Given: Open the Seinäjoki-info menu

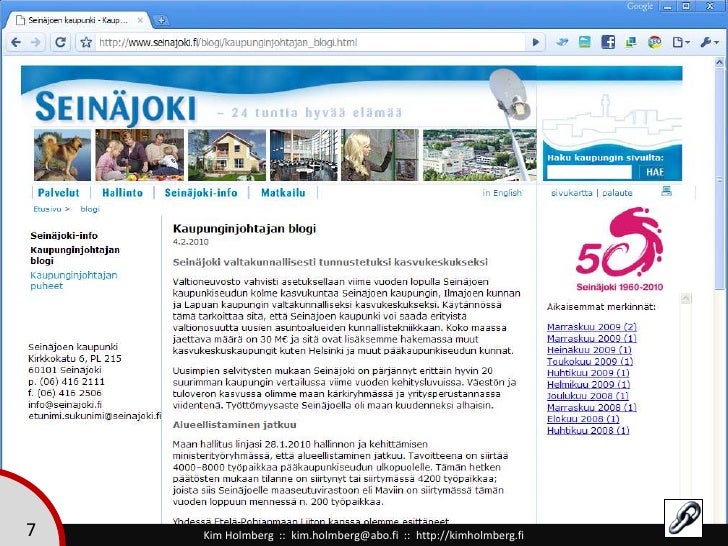Looking at the screenshot, I should click(201, 193).
